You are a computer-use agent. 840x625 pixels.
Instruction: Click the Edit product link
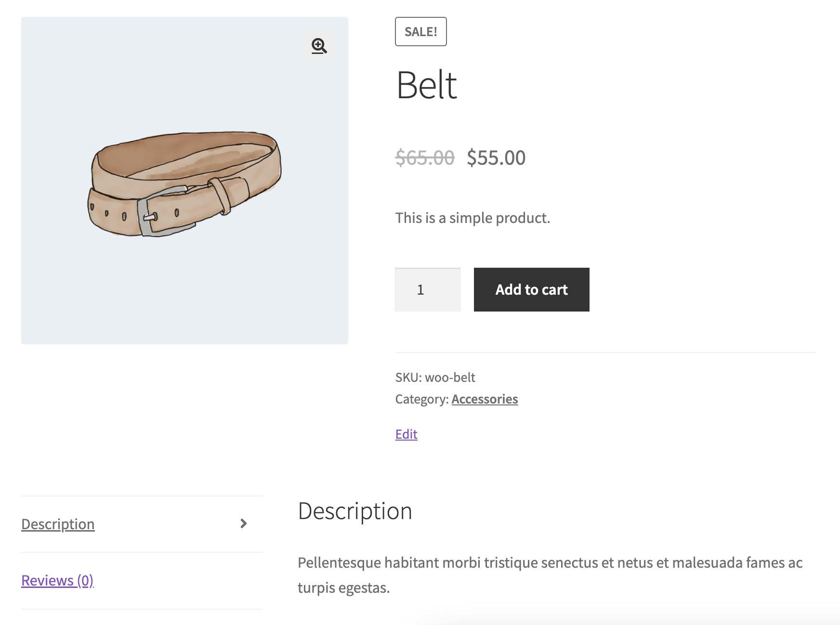click(406, 434)
